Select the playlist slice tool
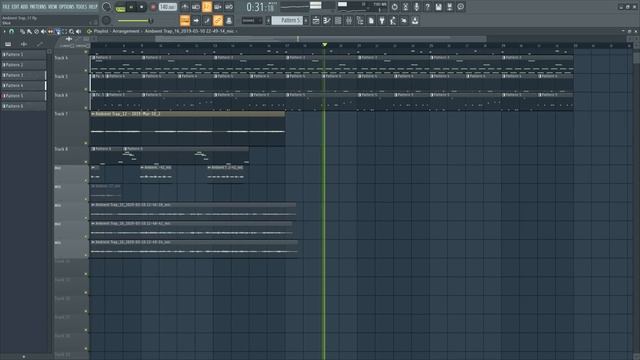Viewport: 640px width, 360px height. point(58,31)
